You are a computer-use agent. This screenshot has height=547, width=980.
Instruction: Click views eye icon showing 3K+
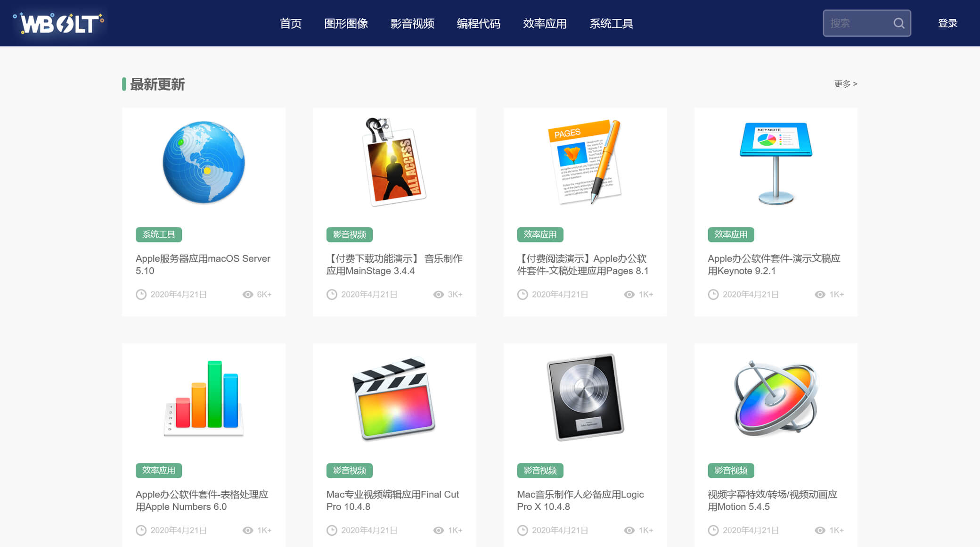coord(439,294)
